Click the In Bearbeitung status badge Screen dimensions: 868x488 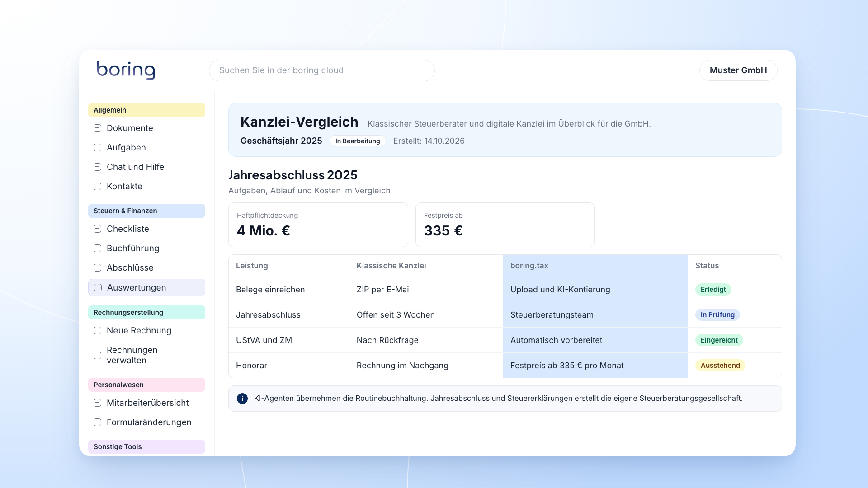pos(358,141)
